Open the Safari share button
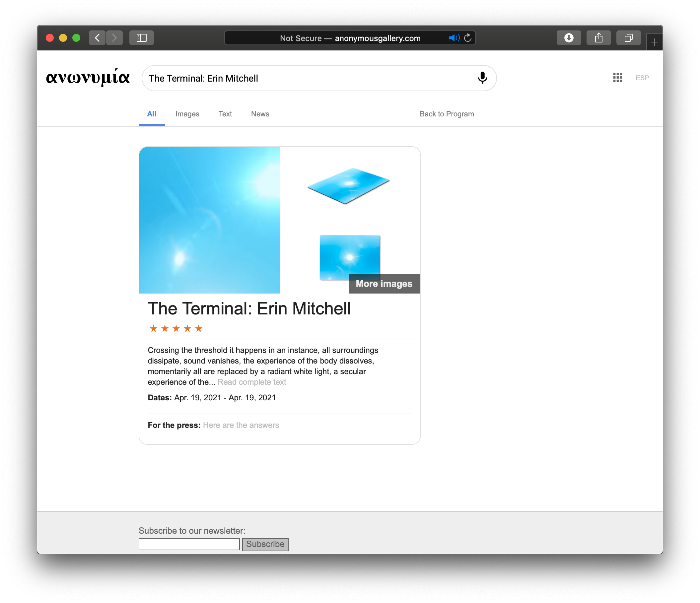The image size is (700, 603). coord(598,38)
